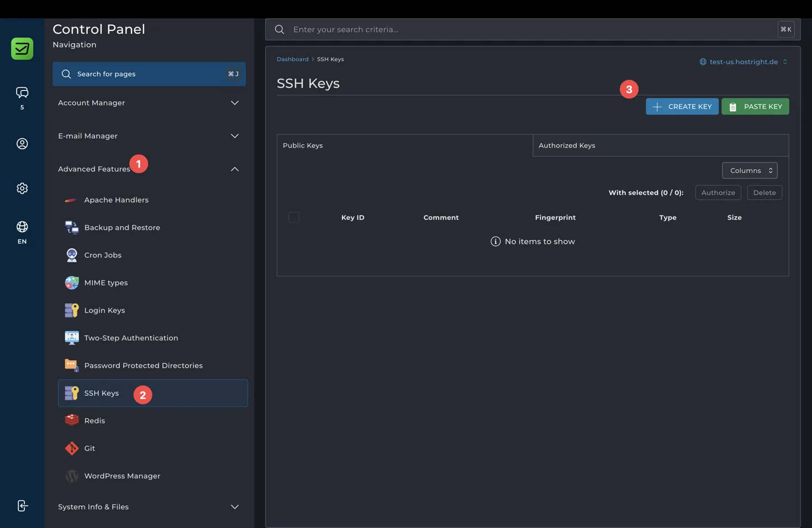Click the CREATE KEY button
The height and width of the screenshot is (528, 812).
click(x=682, y=107)
